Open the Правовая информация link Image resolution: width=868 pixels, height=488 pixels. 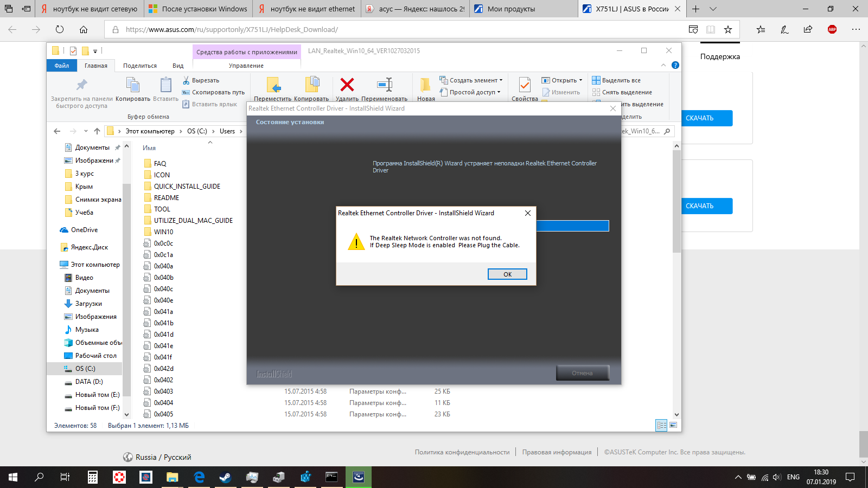(x=557, y=452)
